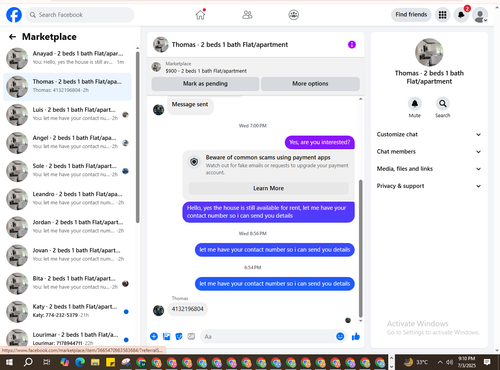Open the 33°C weather widget on taskbar
The height and width of the screenshot is (370, 500).
(416, 362)
